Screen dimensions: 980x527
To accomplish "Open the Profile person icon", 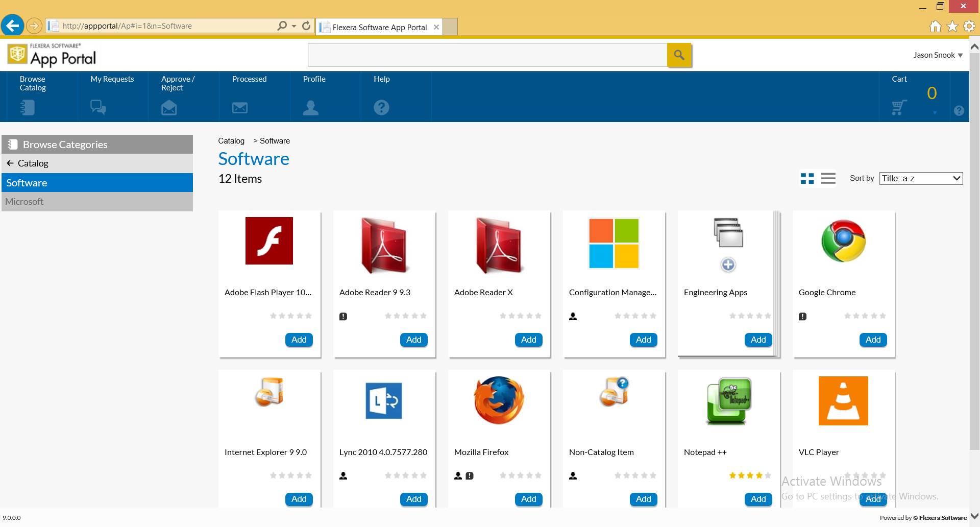I will point(310,107).
